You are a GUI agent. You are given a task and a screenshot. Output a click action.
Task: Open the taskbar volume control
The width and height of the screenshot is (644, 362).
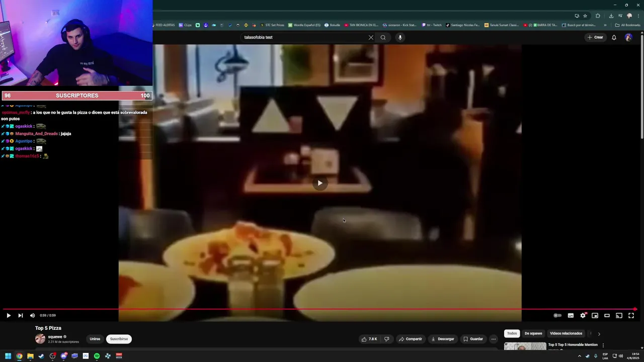click(621, 356)
